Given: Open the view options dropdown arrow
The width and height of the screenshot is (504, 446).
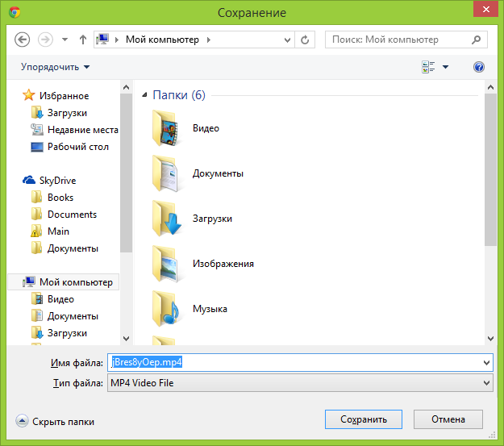Looking at the screenshot, I should click(x=445, y=67).
